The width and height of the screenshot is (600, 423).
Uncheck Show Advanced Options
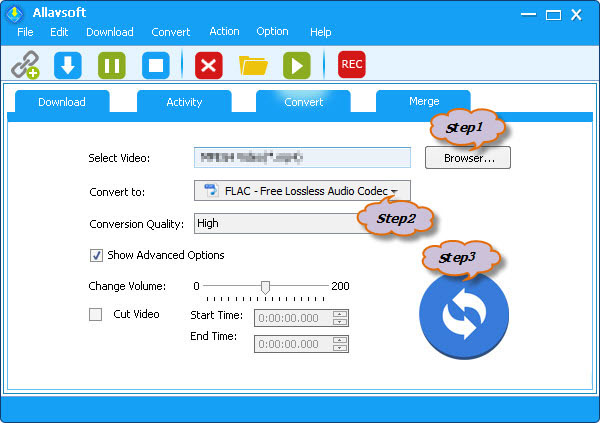pyautogui.click(x=96, y=255)
